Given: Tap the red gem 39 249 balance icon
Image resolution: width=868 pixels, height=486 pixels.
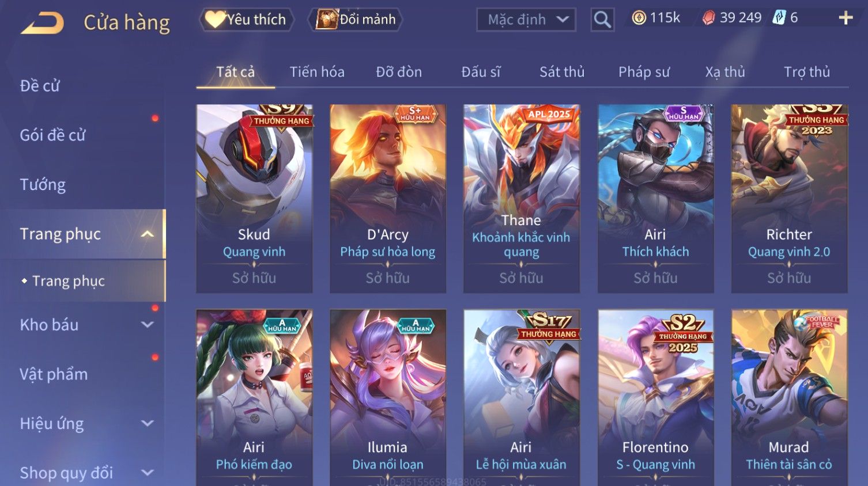Looking at the screenshot, I should tap(708, 18).
